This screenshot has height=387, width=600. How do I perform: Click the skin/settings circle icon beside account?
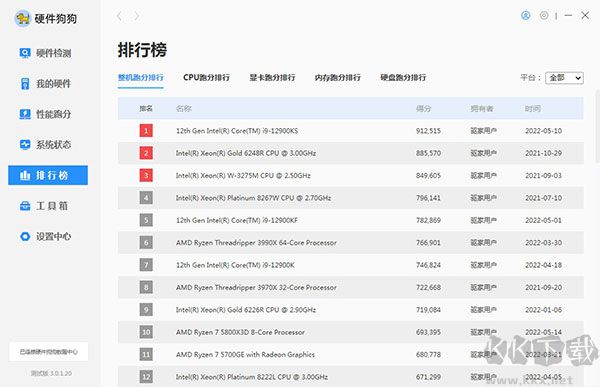[544, 15]
